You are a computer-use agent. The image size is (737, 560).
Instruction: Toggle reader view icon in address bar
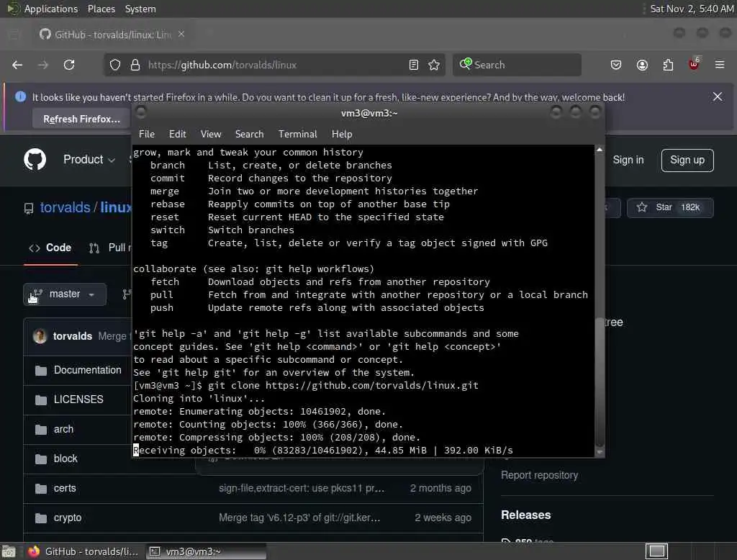coord(414,65)
